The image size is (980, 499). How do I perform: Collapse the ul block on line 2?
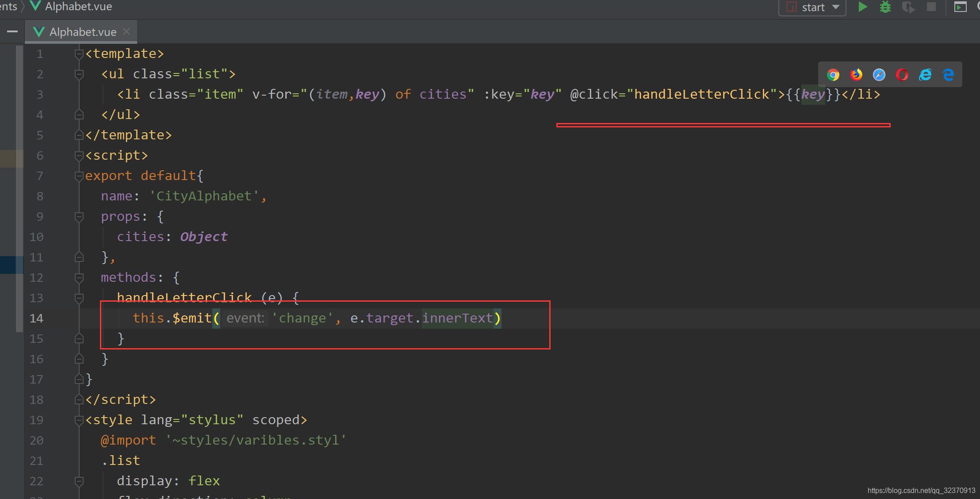click(x=79, y=74)
